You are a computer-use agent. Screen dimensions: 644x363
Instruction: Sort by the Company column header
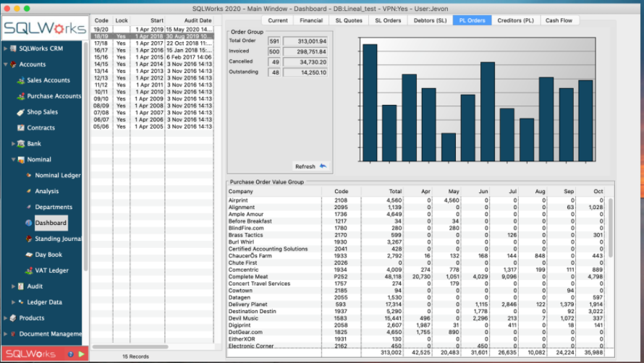[274, 192]
